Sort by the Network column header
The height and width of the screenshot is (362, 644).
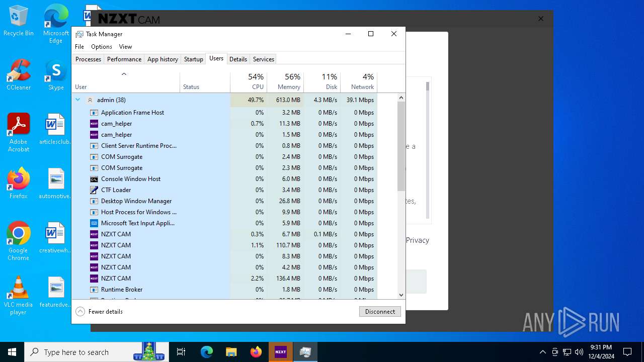[359, 82]
